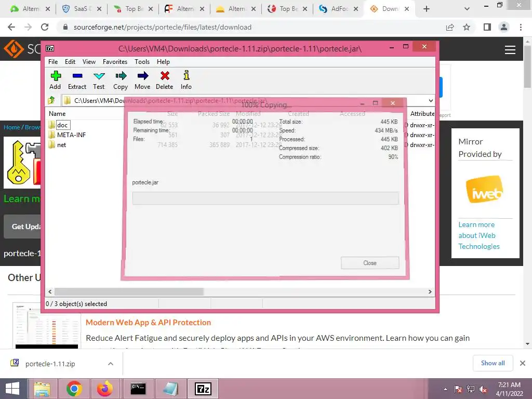Open the Tools menu

point(142,62)
